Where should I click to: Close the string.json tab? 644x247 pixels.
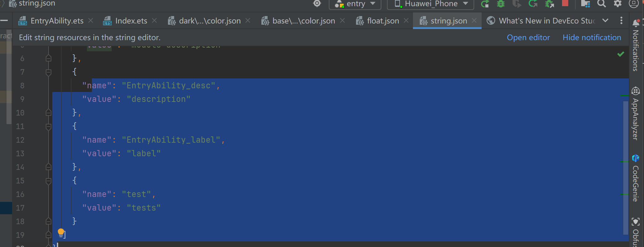[474, 20]
